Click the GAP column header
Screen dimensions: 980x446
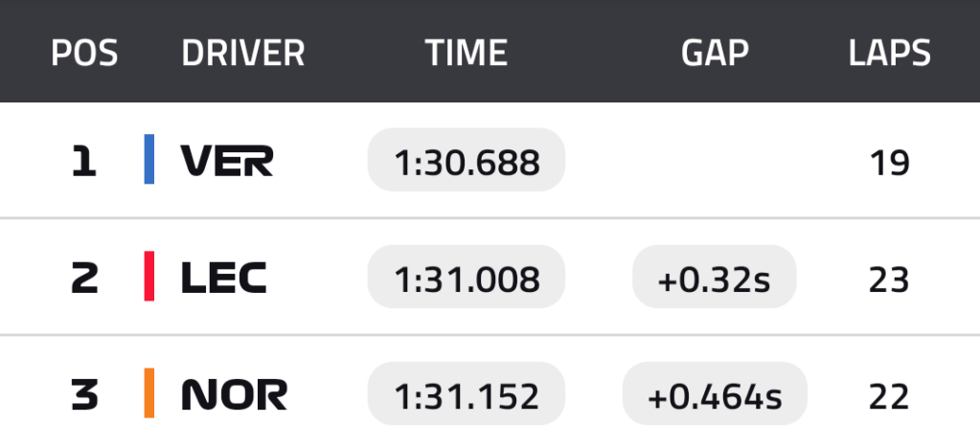click(715, 54)
